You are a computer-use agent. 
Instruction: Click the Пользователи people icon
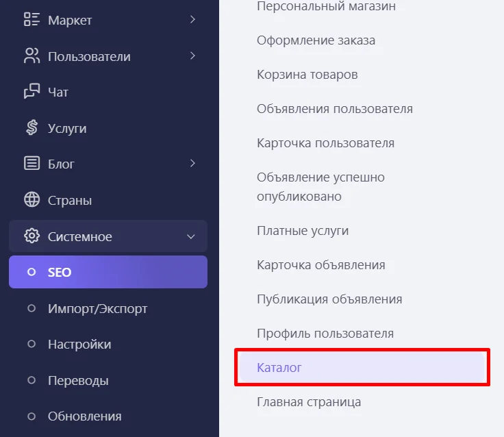coord(32,56)
